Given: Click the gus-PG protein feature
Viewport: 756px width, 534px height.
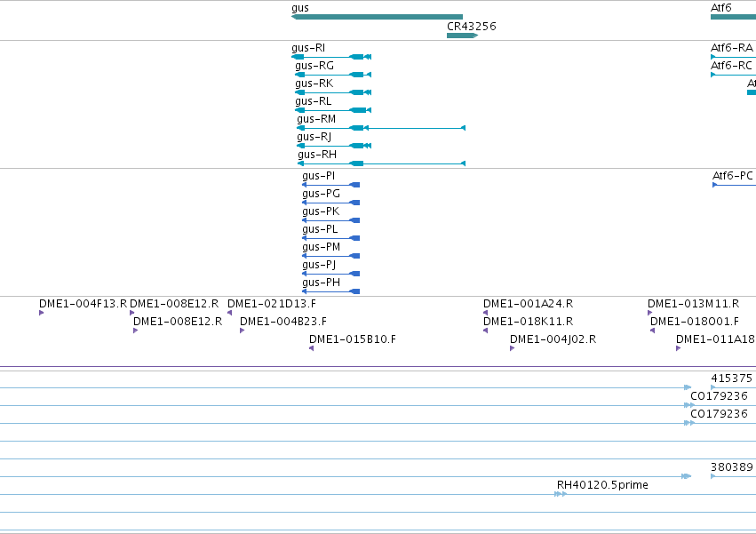Looking at the screenshot, I should tap(330, 203).
